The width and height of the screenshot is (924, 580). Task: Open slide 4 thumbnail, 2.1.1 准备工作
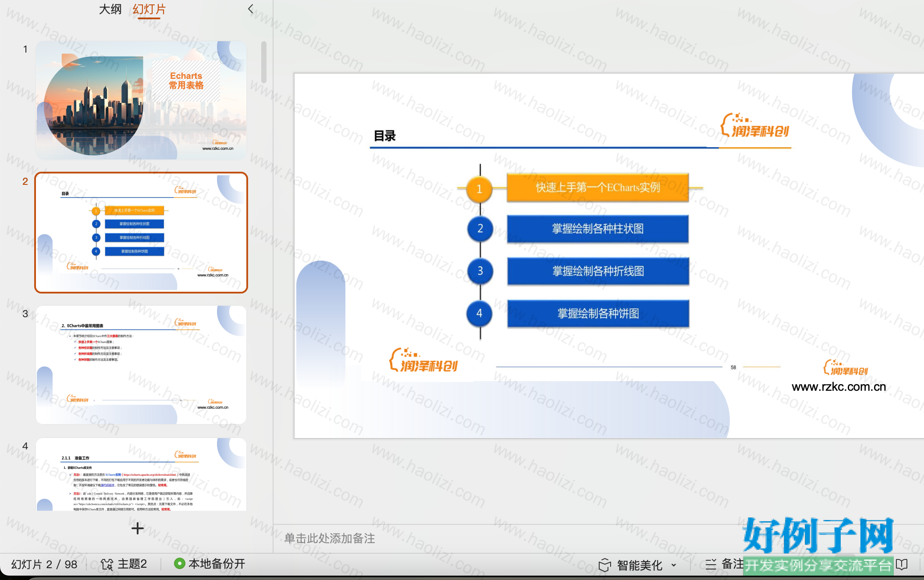[x=141, y=474]
